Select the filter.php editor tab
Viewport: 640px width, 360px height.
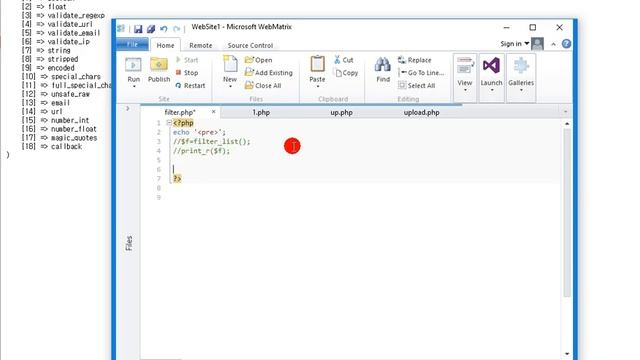(180, 112)
